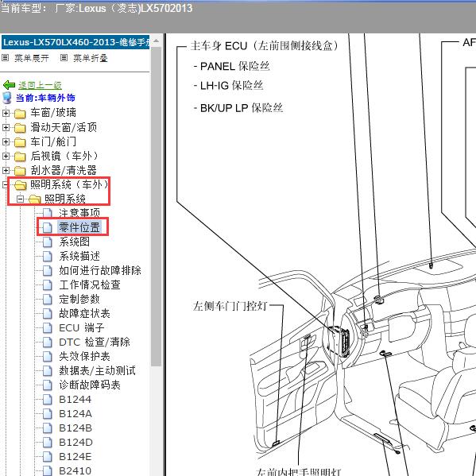Click the page icon beside DTC 检查/清除
The width and height of the screenshot is (476, 476).
(x=48, y=342)
